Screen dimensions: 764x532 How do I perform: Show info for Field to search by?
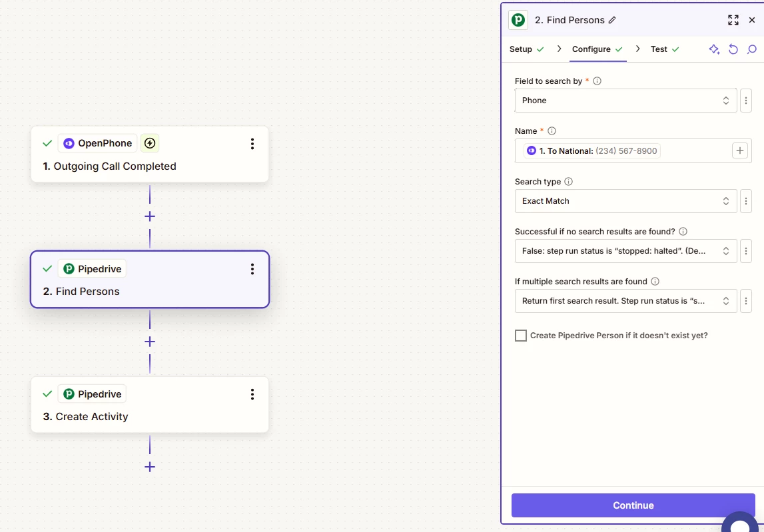pos(597,81)
